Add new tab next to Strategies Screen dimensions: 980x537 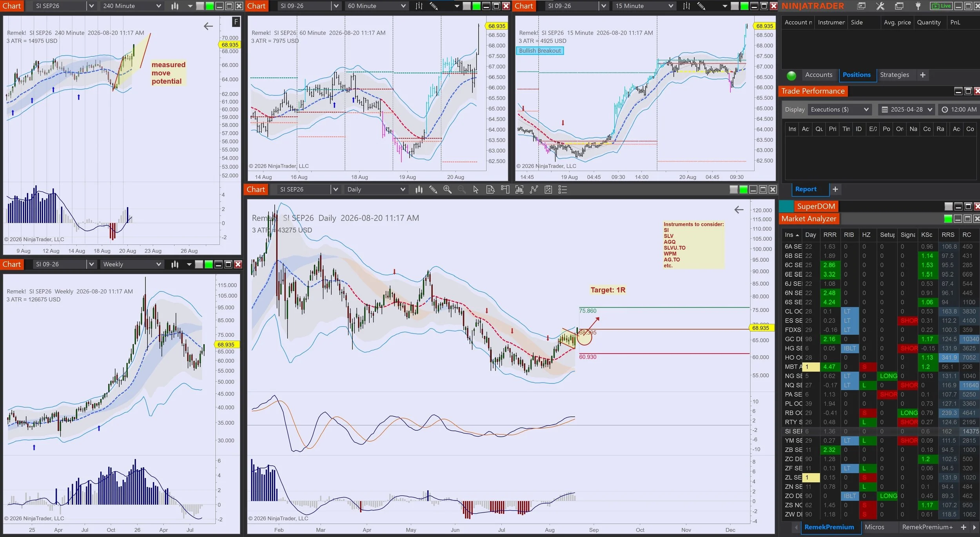pyautogui.click(x=923, y=75)
